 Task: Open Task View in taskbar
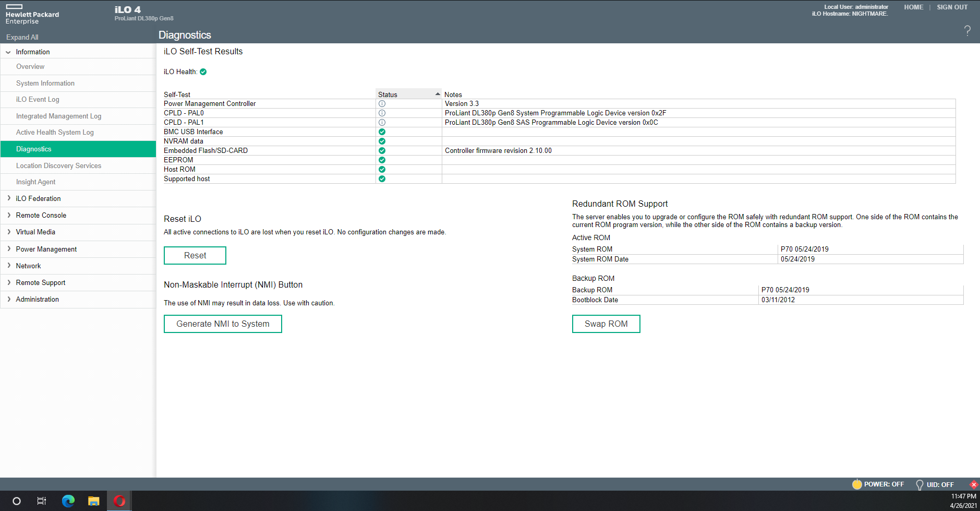click(42, 501)
